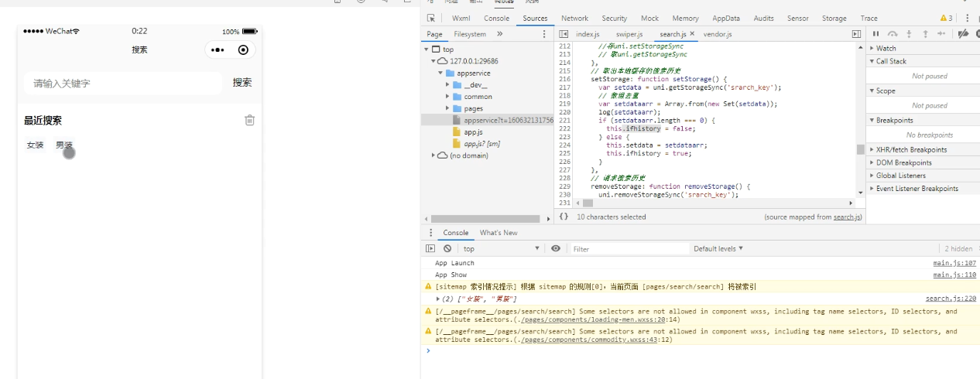Open the AppData tab

[726, 18]
